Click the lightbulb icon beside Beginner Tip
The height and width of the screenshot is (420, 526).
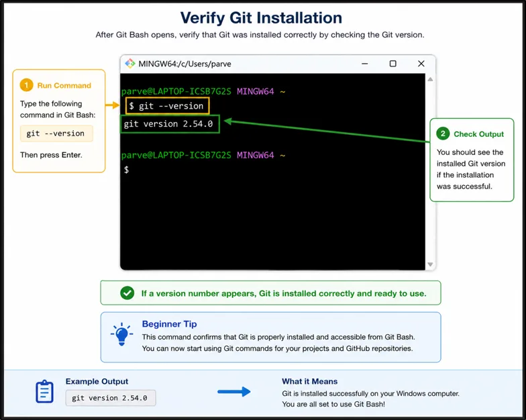point(121,334)
